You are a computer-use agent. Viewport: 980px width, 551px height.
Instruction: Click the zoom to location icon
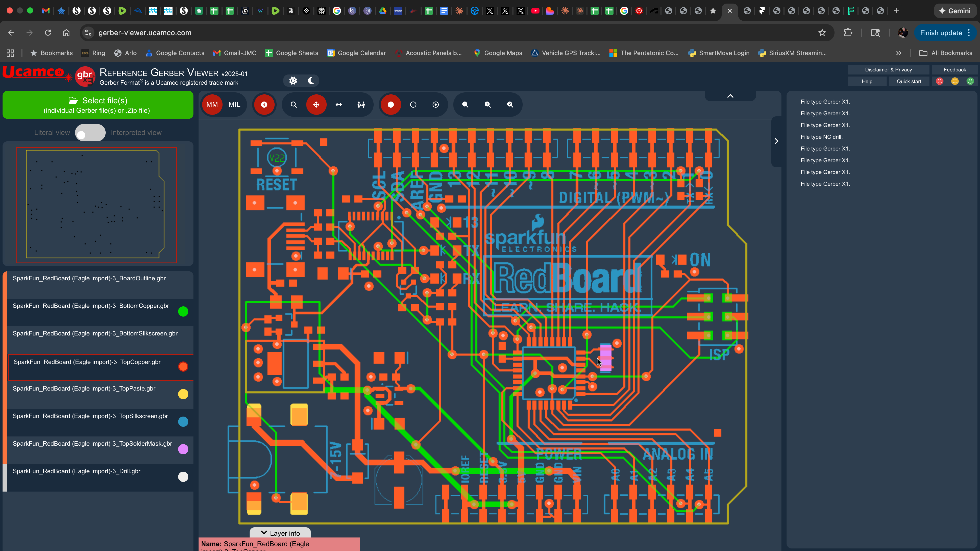pyautogui.click(x=510, y=105)
